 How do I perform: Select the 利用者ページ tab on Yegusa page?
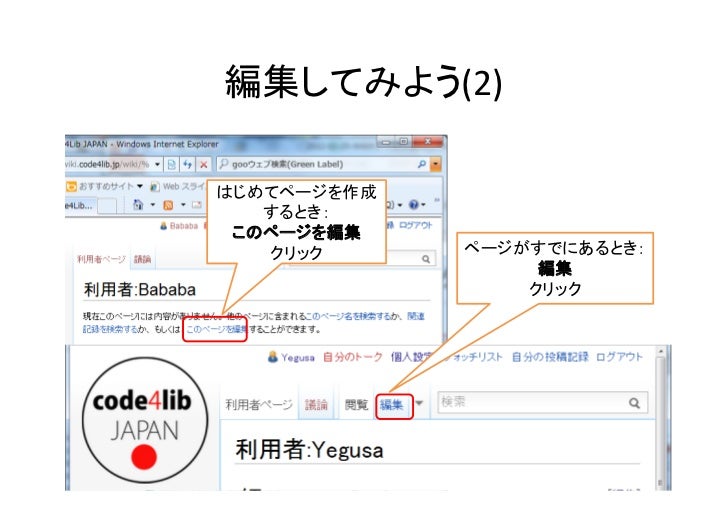259,405
